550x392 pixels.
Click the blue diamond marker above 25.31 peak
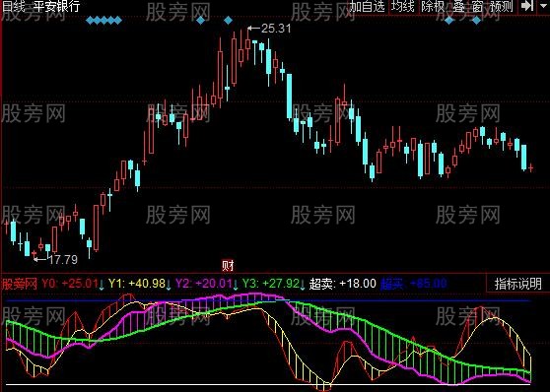(228, 21)
